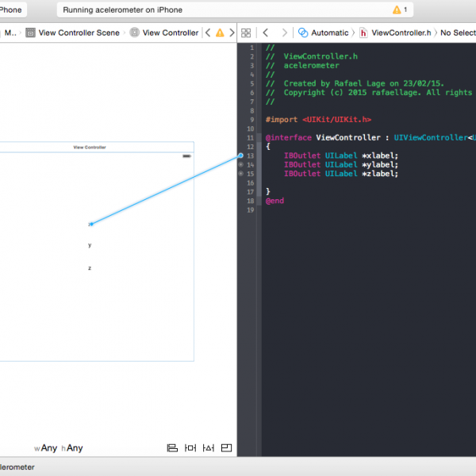Viewport: 476px width, 476px height.
Task: Click the UIViewController superclass name
Action: [x=431, y=137]
